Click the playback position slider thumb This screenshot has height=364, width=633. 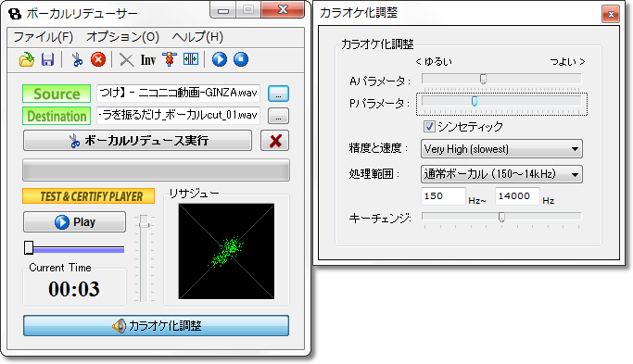tap(29, 247)
